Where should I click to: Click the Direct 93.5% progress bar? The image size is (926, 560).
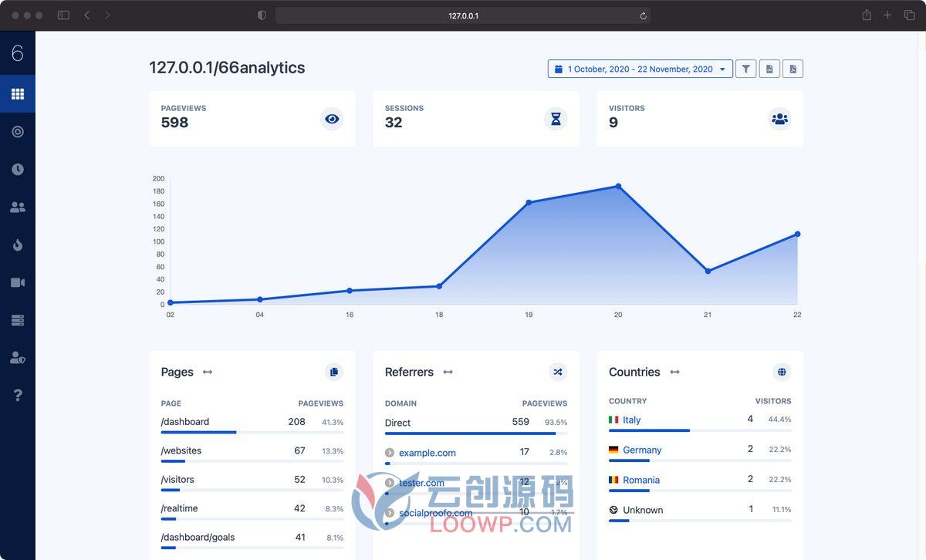pos(476,433)
